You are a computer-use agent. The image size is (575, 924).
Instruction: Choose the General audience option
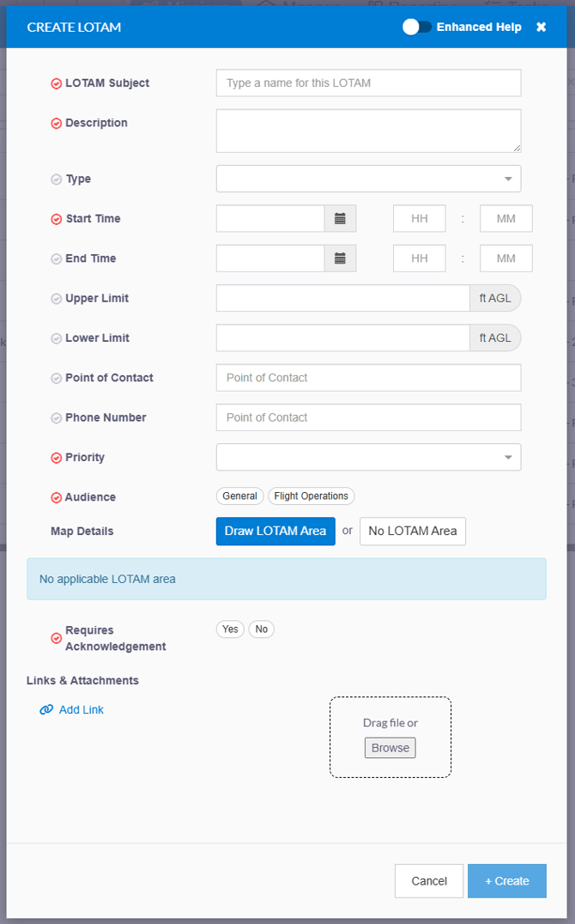pyautogui.click(x=239, y=496)
